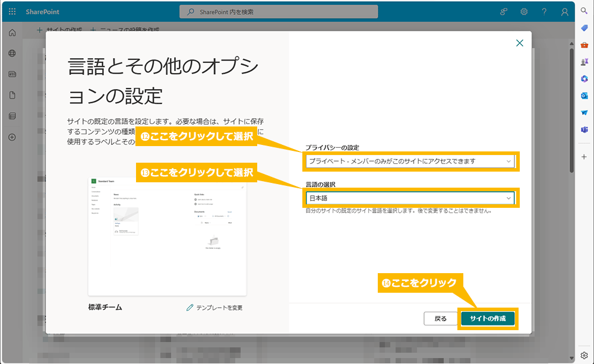Open the globe sites icon in left rail

click(x=12, y=53)
